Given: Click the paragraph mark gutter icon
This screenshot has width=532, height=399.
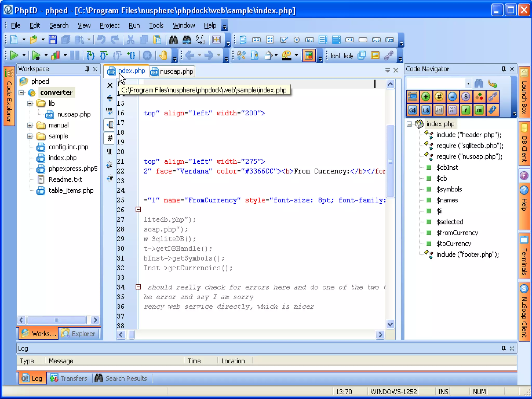Looking at the screenshot, I should (109, 151).
